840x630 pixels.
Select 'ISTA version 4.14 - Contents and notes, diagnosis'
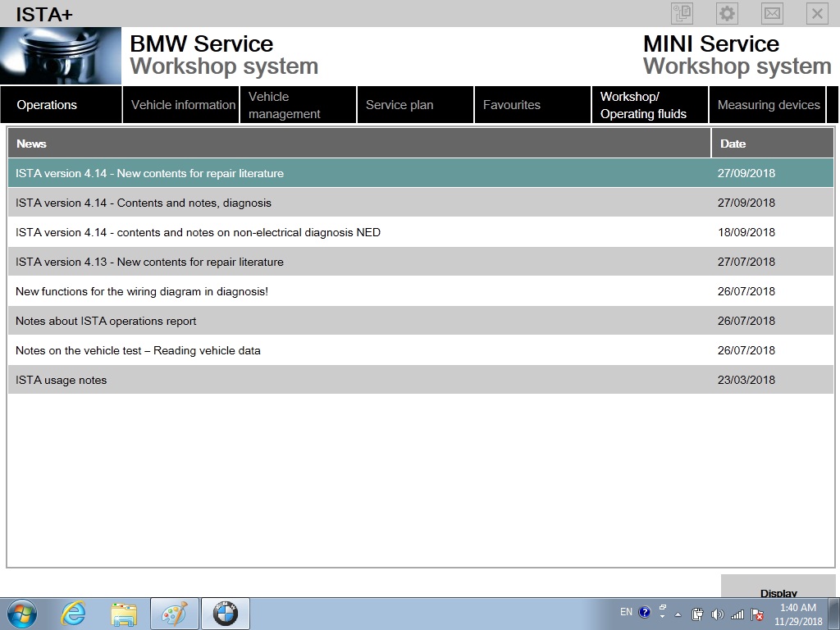[x=421, y=203]
